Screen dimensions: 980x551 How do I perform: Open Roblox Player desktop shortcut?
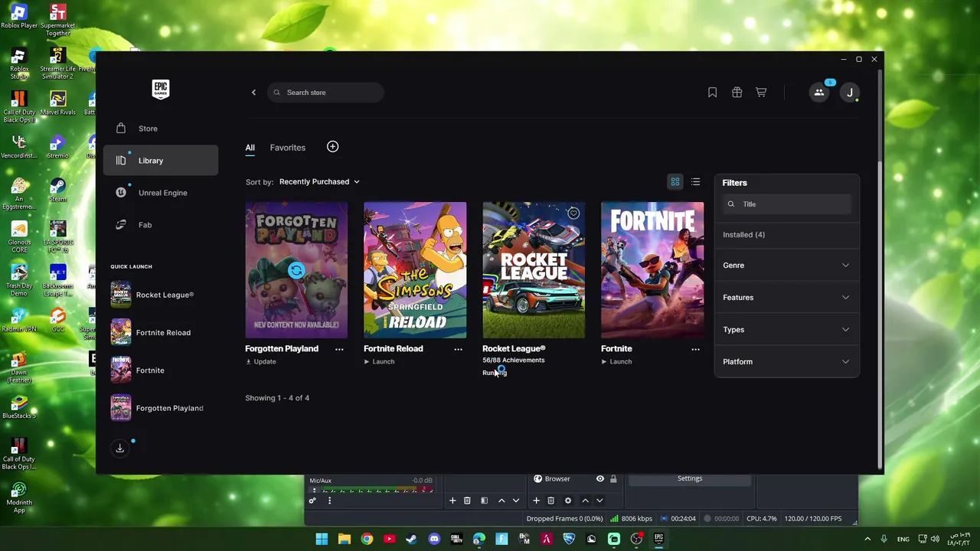[19, 17]
